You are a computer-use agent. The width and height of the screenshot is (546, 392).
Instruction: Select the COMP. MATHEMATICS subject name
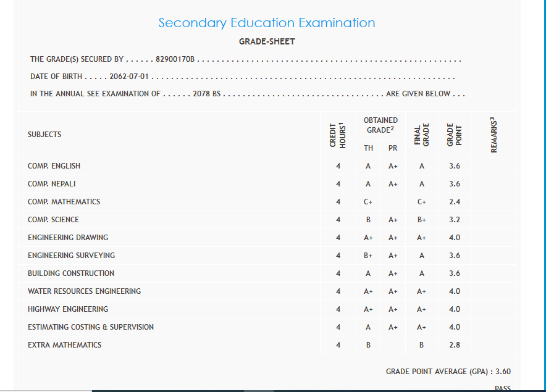[x=64, y=202]
